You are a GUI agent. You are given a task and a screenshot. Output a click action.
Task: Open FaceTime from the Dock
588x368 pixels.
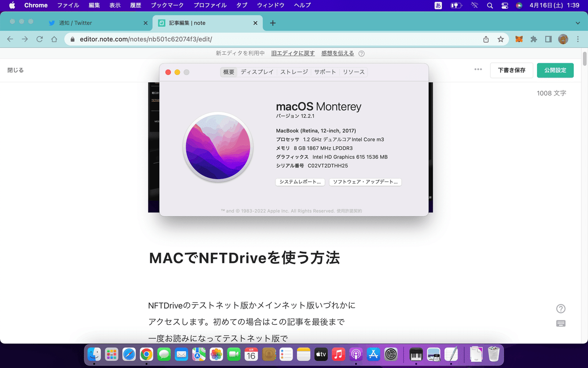pos(234,354)
